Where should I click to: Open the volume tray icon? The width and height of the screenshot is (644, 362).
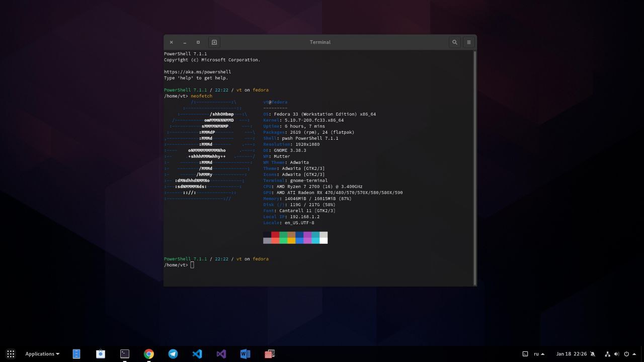click(x=617, y=354)
